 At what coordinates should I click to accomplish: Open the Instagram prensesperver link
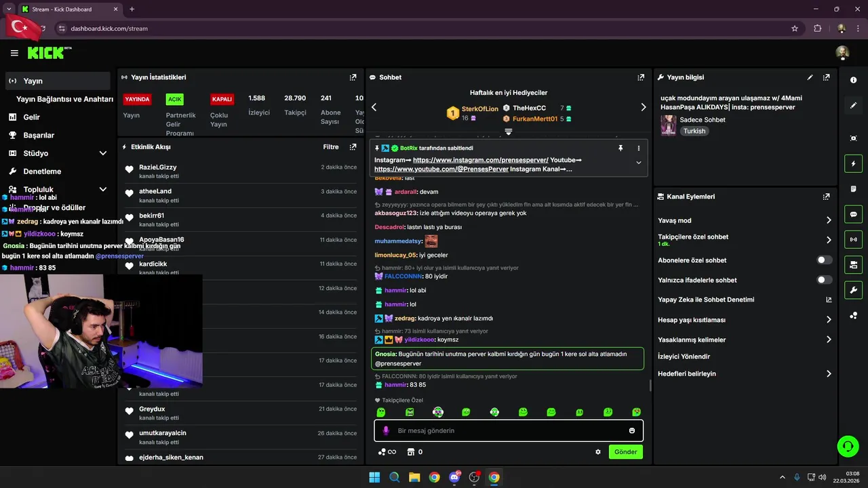480,160
